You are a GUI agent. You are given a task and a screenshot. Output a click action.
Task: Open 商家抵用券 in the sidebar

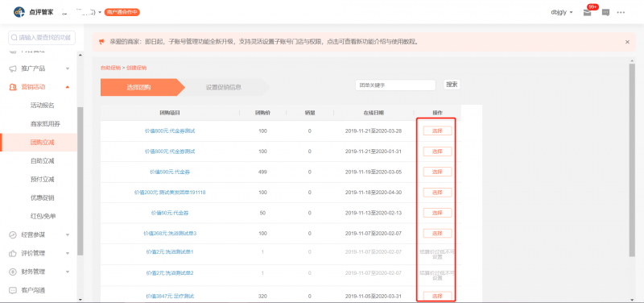tap(45, 124)
